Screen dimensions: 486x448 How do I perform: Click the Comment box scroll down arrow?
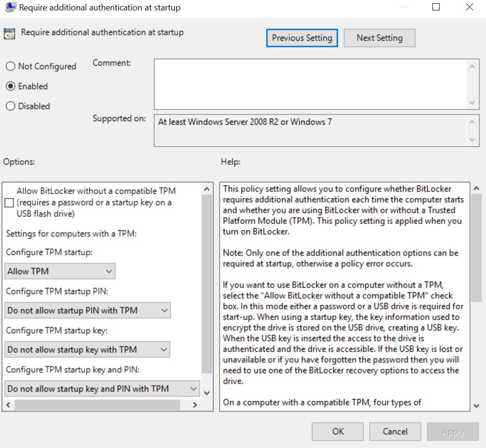[x=472, y=103]
